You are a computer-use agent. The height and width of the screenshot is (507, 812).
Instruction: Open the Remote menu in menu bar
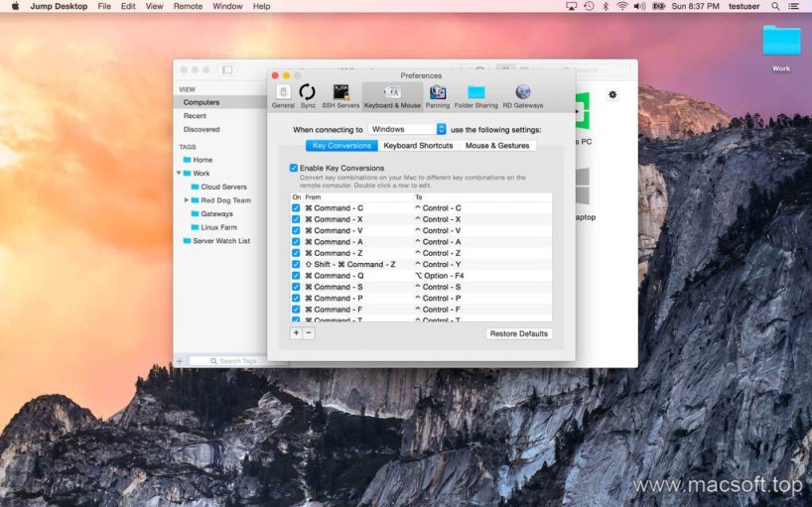(188, 6)
